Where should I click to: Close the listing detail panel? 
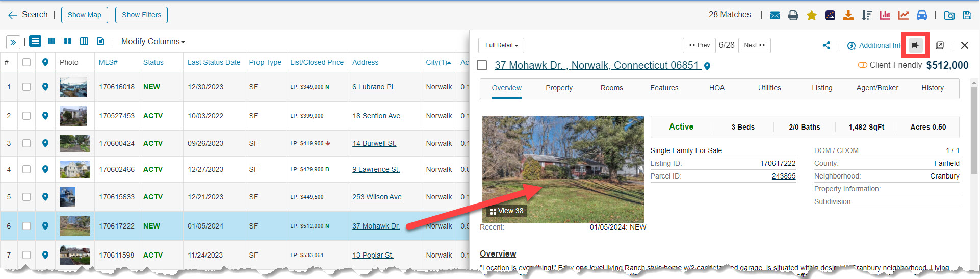coord(965,45)
